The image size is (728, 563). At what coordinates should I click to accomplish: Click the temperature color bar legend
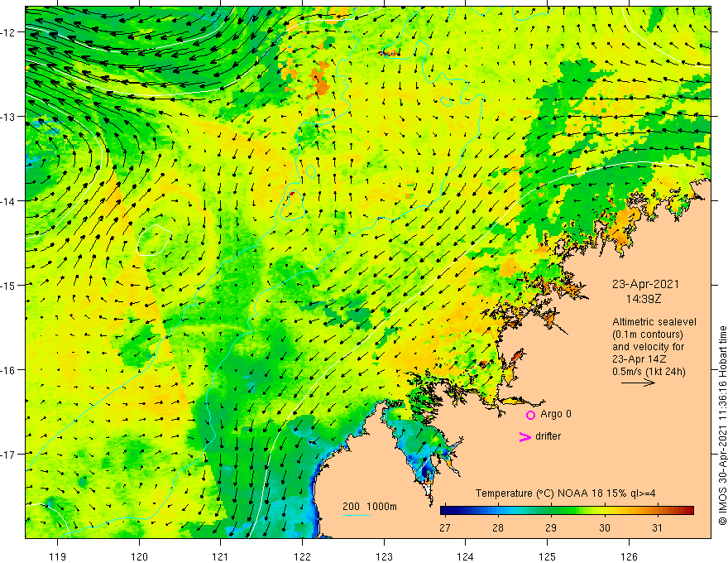tap(567, 511)
